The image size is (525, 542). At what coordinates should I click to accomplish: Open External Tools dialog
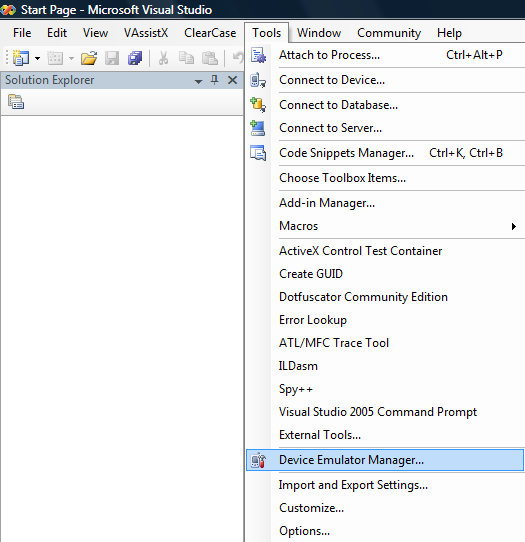pos(385,435)
